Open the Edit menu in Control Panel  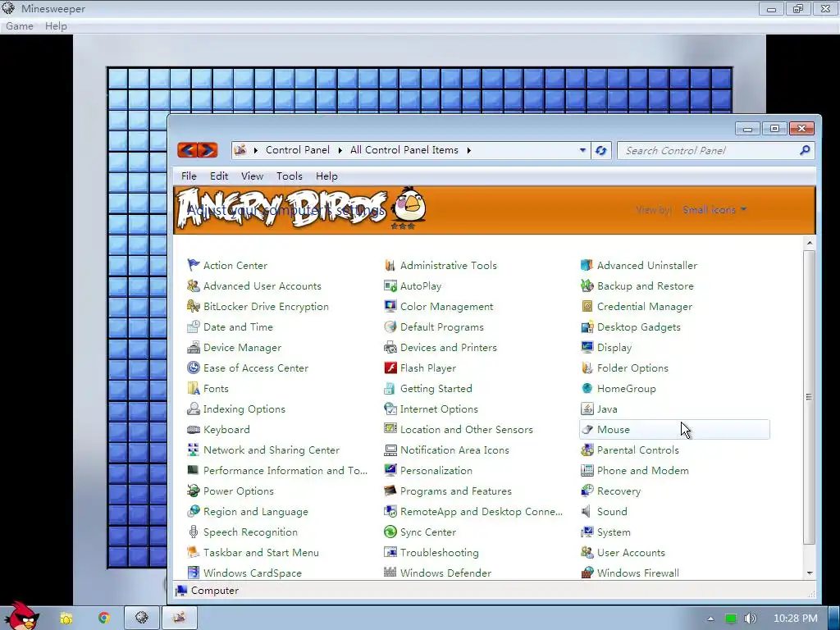pos(218,176)
